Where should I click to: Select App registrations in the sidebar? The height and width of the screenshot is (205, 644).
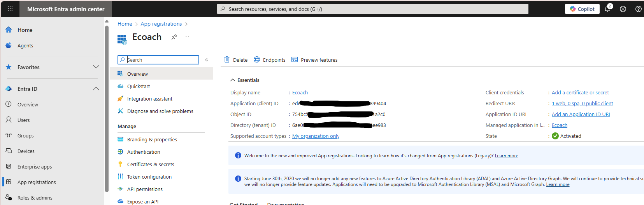[x=37, y=182]
